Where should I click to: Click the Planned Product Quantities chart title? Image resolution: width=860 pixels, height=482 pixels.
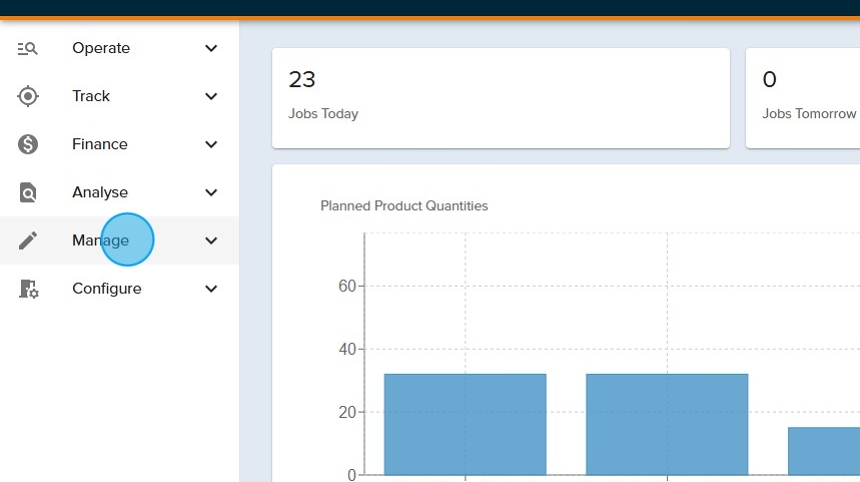[404, 206]
